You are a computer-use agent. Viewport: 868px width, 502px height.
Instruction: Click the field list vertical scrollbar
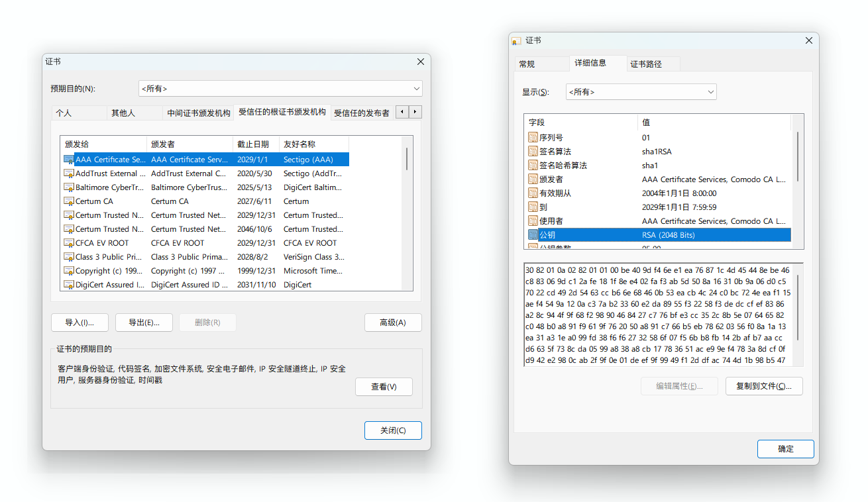[x=797, y=181]
